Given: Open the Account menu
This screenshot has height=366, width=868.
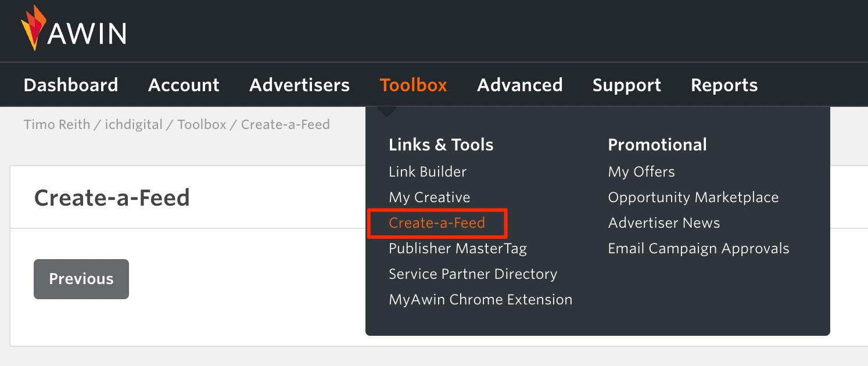Looking at the screenshot, I should (184, 84).
